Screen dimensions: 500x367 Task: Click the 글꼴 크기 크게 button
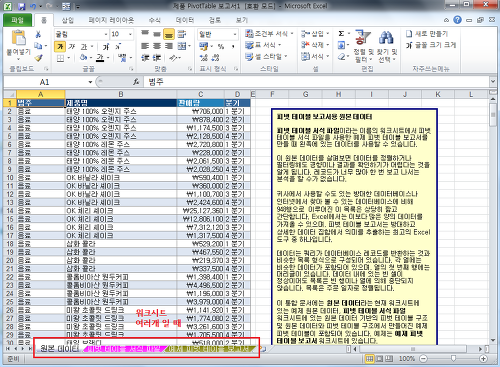click(x=431, y=45)
